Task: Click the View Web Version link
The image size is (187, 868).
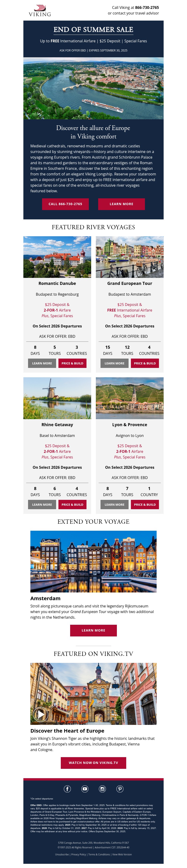Action: pyautogui.click(x=122, y=854)
